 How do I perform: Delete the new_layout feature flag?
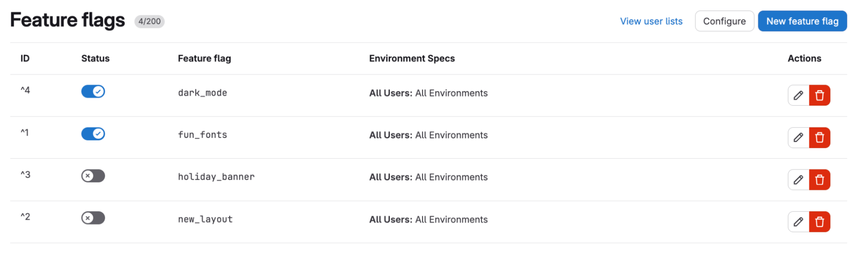[x=819, y=222]
